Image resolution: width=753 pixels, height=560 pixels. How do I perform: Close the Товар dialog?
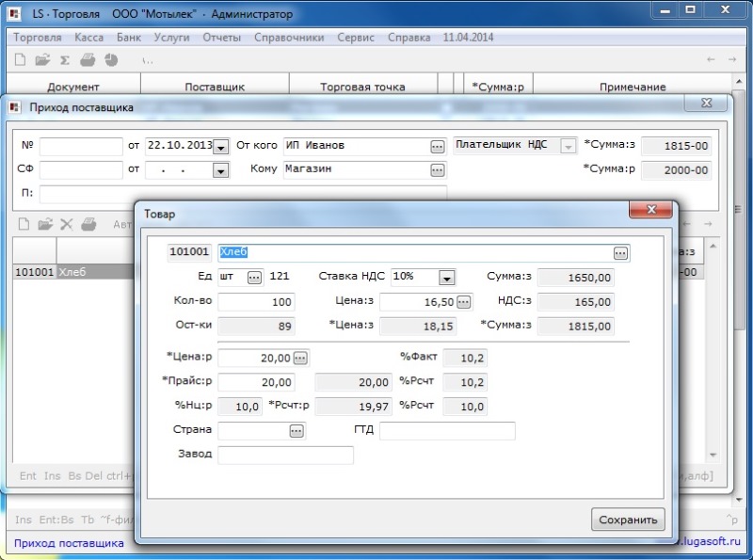tap(650, 209)
